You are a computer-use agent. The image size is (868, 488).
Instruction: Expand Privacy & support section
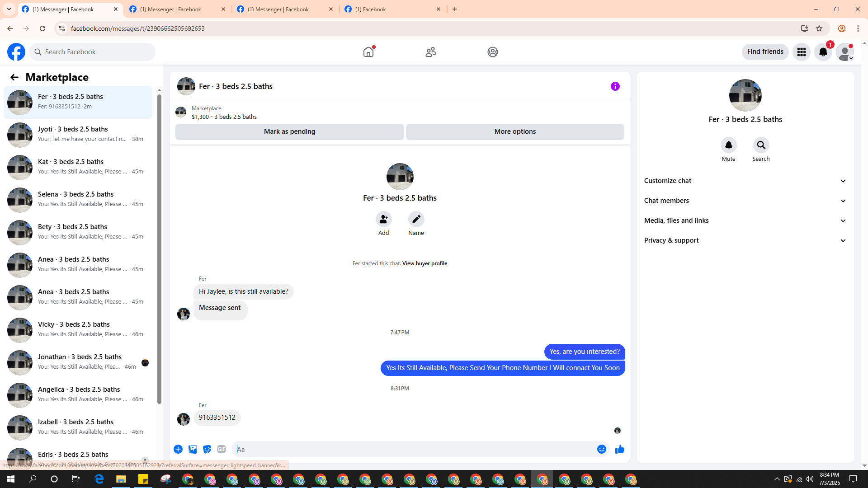pos(745,240)
